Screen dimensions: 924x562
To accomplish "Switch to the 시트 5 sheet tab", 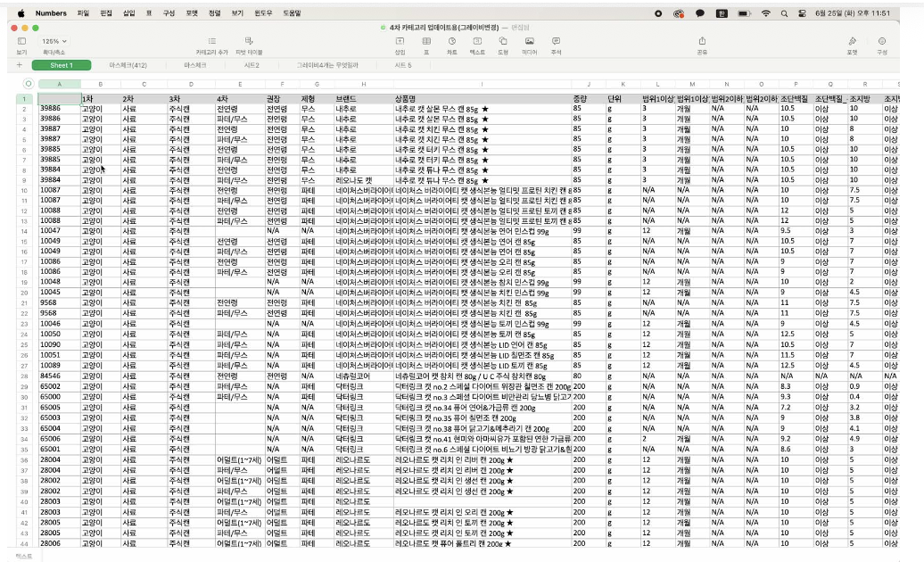I will (x=403, y=65).
